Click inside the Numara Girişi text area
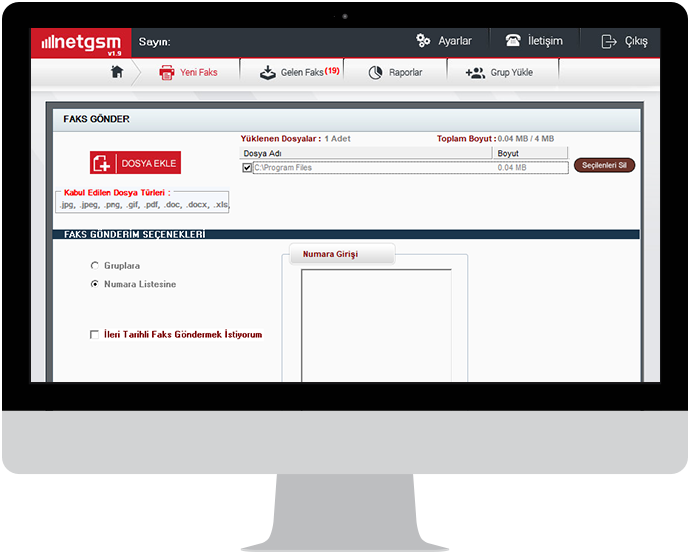The height and width of the screenshot is (554, 690). point(376,325)
